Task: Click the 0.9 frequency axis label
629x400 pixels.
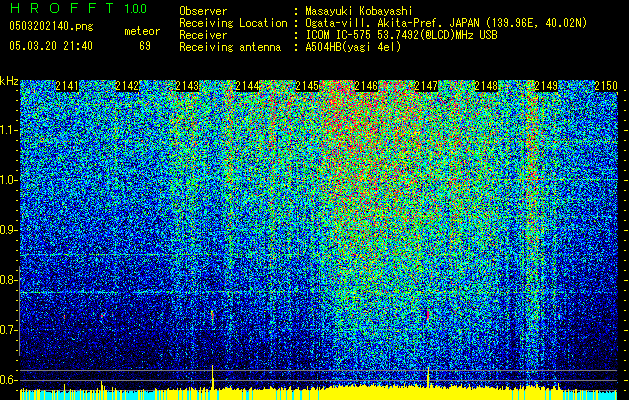Action: coord(8,229)
